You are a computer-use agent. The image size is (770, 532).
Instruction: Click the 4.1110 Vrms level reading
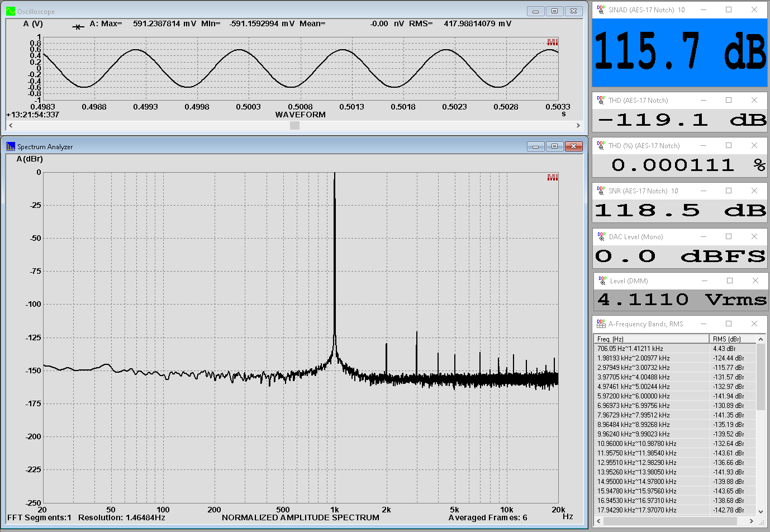click(x=682, y=300)
